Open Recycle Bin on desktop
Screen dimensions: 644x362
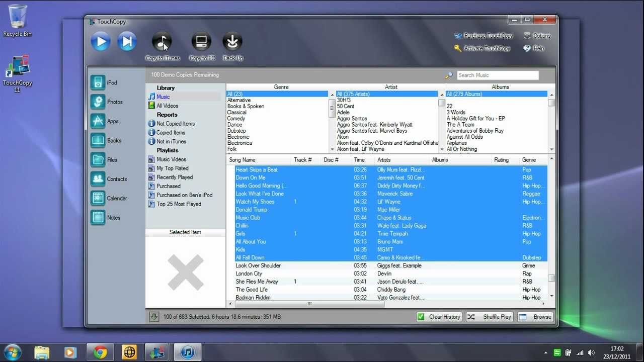[x=17, y=20]
